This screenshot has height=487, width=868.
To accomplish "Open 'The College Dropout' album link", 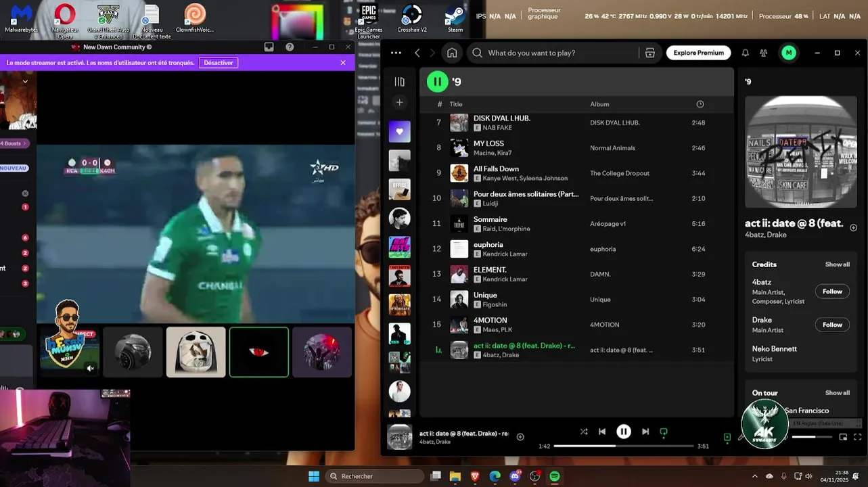I will [619, 173].
